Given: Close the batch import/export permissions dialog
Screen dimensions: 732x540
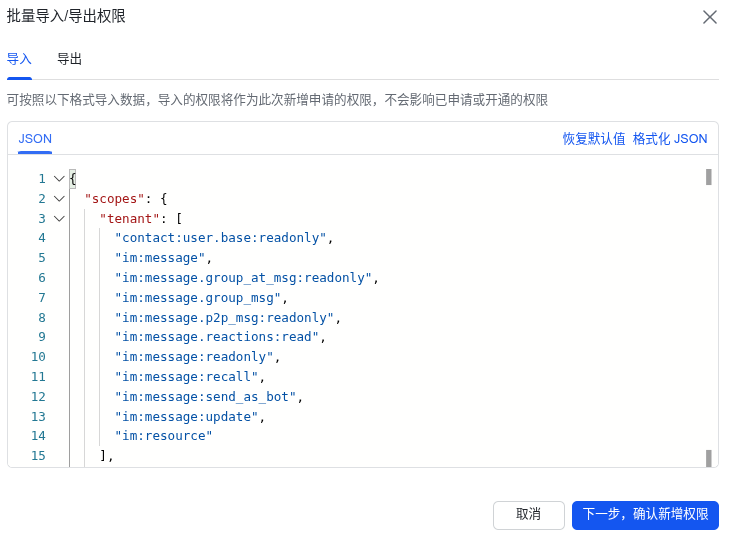Looking at the screenshot, I should [x=710, y=17].
